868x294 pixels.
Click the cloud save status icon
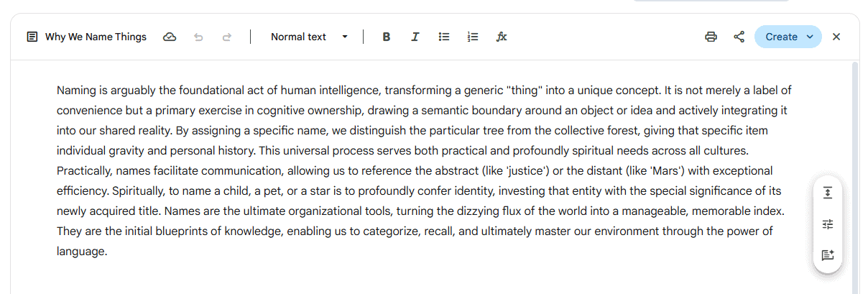(170, 37)
